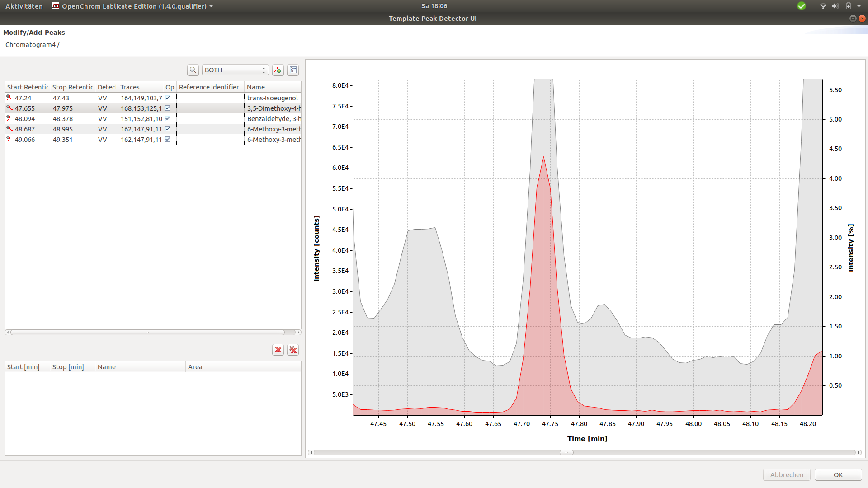Image resolution: width=868 pixels, height=488 pixels.
Task: Select the add peak tool icon
Action: click(278, 70)
